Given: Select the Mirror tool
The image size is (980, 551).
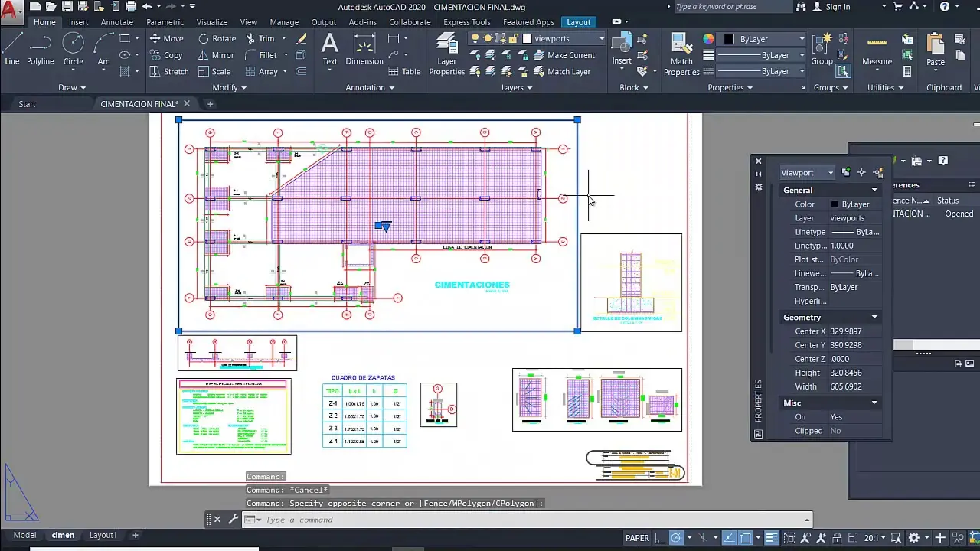Looking at the screenshot, I should [x=217, y=54].
